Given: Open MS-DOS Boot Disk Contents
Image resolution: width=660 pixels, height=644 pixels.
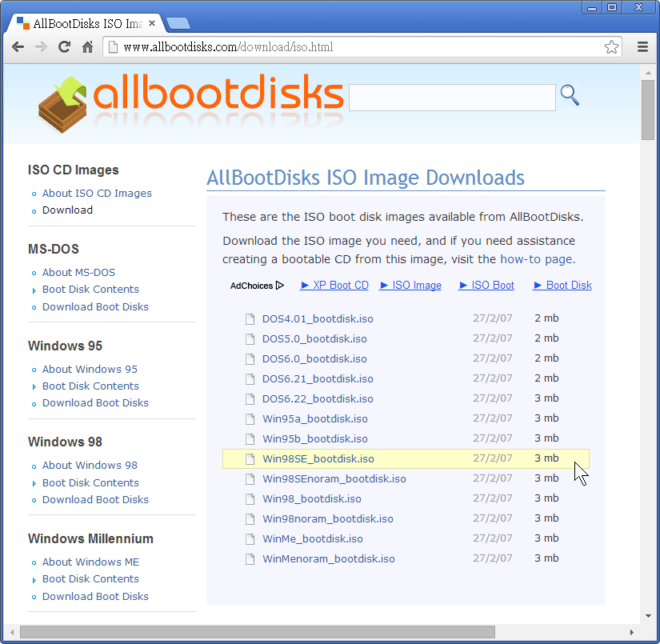Looking at the screenshot, I should 90,289.
